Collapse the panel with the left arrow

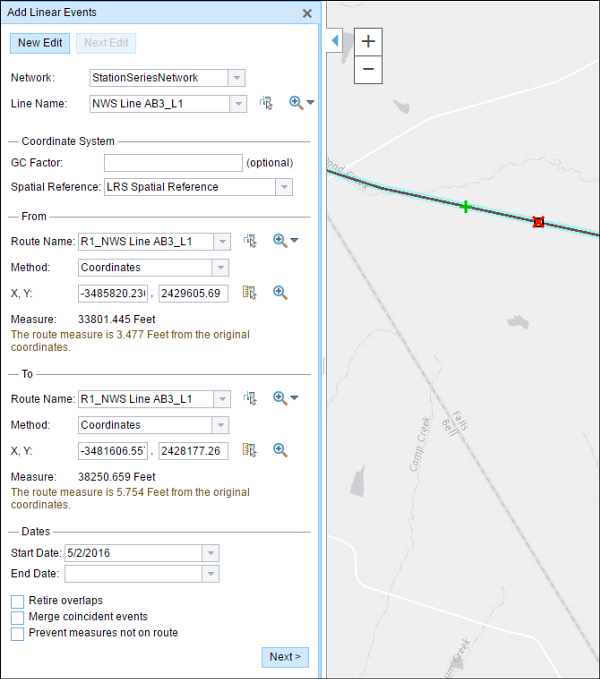pos(335,41)
